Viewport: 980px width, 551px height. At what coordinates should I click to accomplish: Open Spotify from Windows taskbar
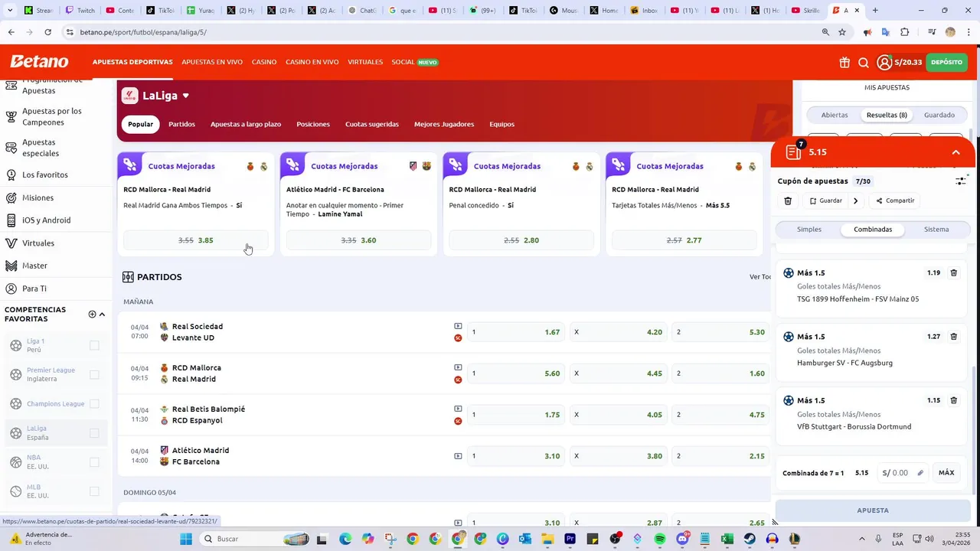click(x=660, y=539)
